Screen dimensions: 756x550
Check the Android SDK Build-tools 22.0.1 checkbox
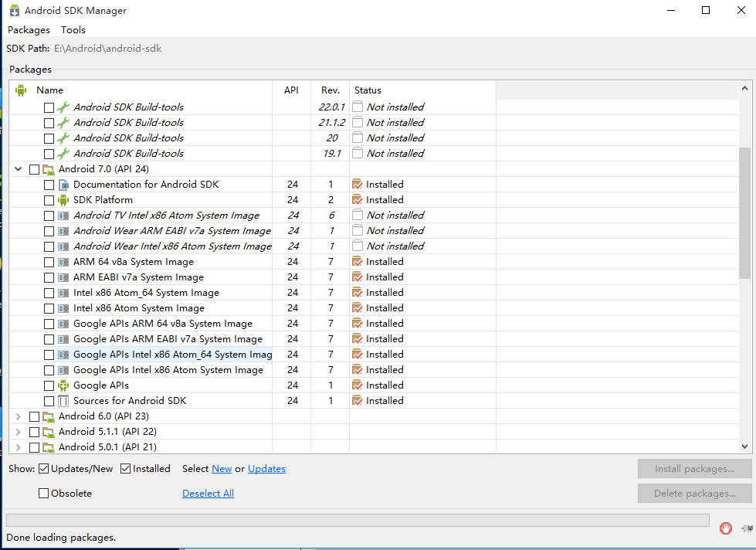(x=49, y=107)
